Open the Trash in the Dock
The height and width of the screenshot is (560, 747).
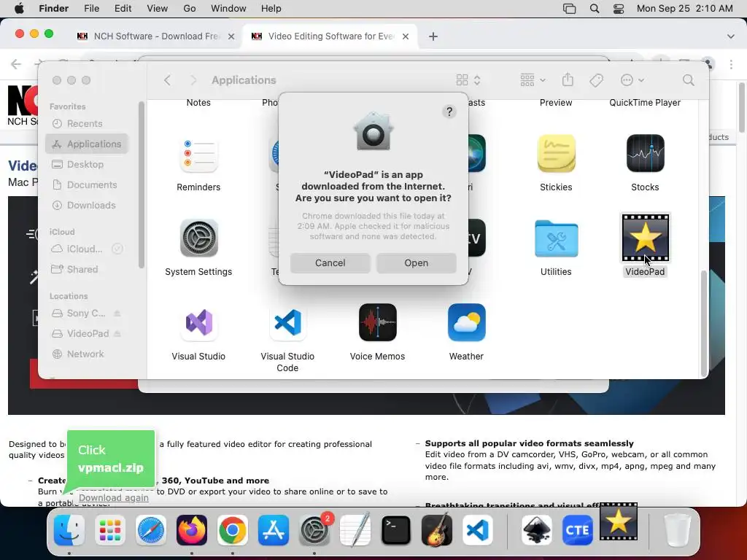pyautogui.click(x=678, y=530)
